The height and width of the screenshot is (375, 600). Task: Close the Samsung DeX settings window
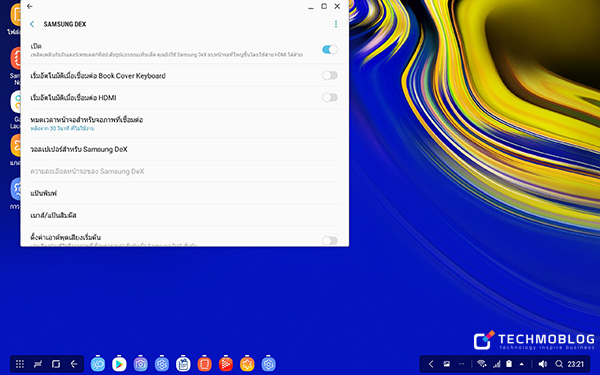[337, 6]
